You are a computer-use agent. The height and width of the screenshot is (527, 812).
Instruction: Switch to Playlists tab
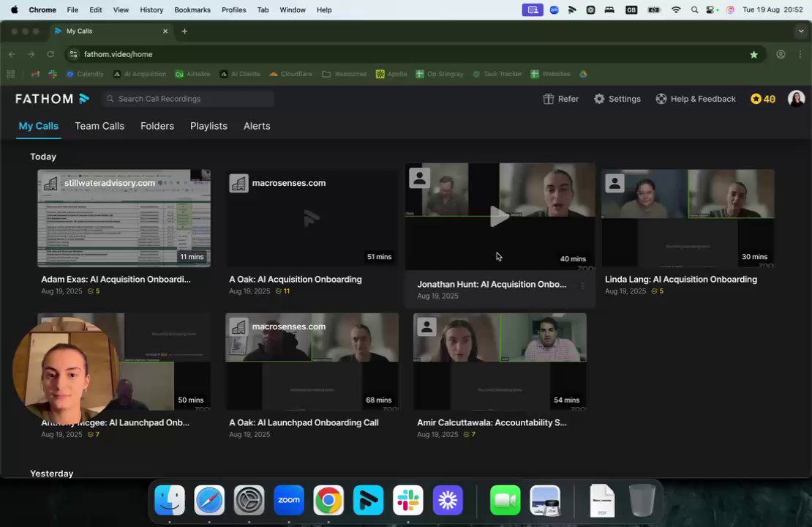(208, 126)
